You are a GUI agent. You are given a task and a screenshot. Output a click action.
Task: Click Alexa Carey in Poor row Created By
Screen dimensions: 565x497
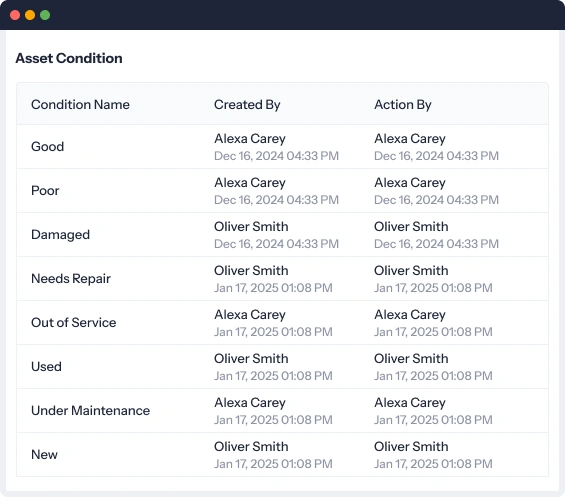pyautogui.click(x=250, y=183)
